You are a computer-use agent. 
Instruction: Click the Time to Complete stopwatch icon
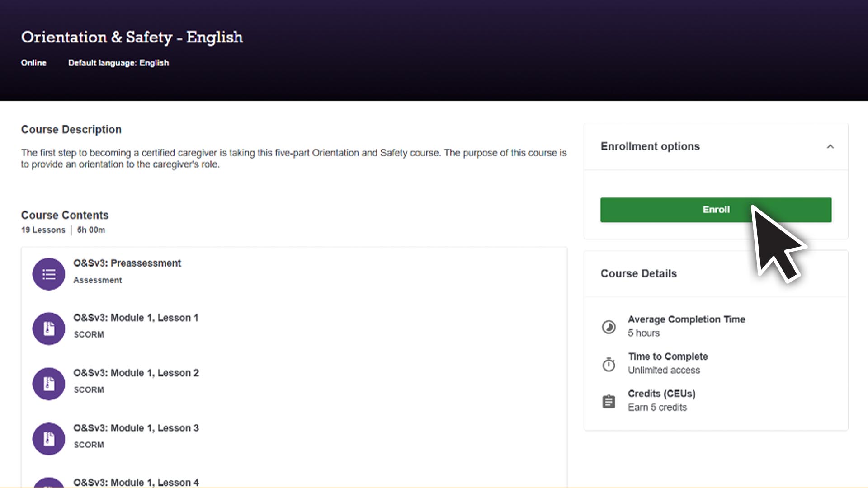[x=609, y=364]
